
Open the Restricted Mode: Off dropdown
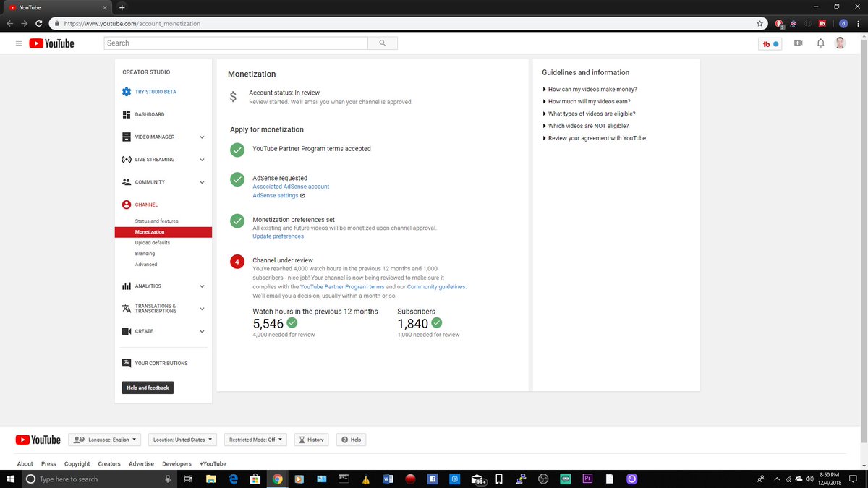(x=255, y=440)
